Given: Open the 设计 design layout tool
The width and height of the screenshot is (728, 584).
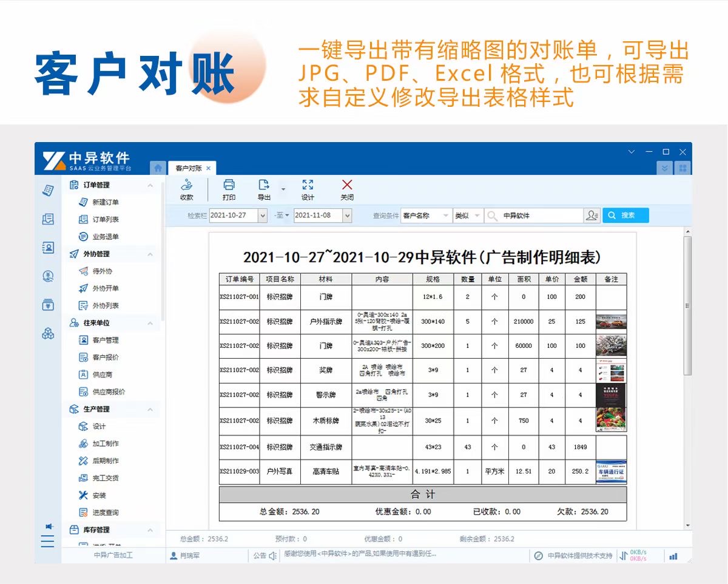Looking at the screenshot, I should [x=308, y=189].
